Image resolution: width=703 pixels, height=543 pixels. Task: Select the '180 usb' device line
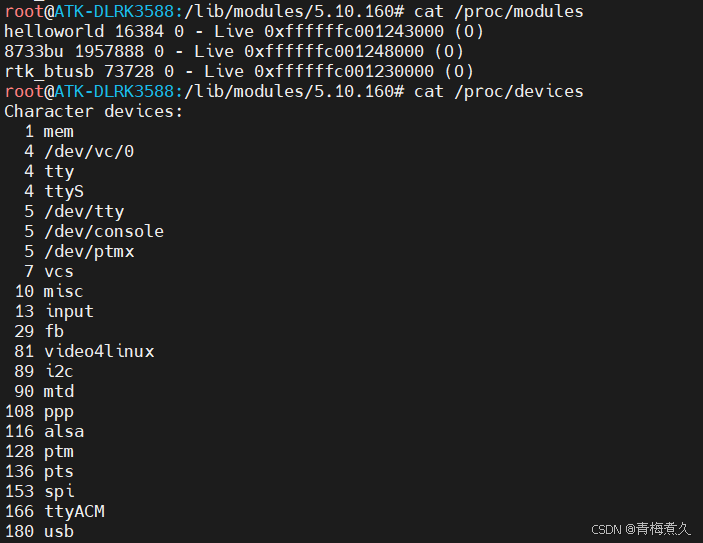tap(39, 531)
